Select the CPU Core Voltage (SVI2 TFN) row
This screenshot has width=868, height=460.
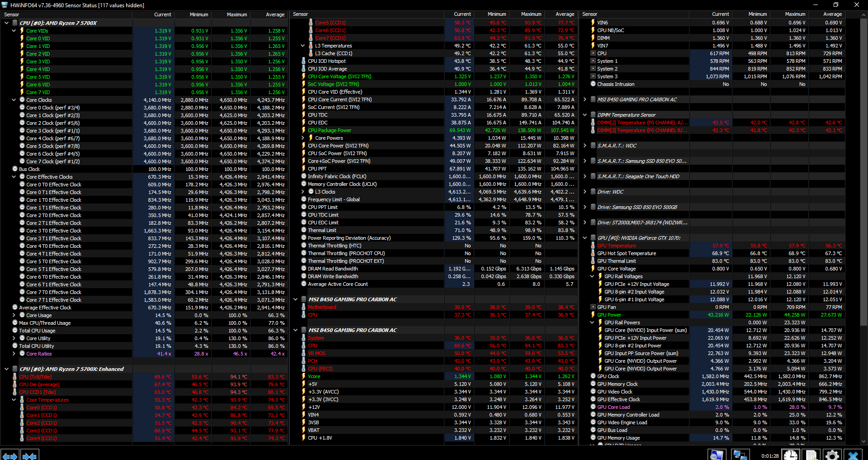pyautogui.click(x=434, y=76)
